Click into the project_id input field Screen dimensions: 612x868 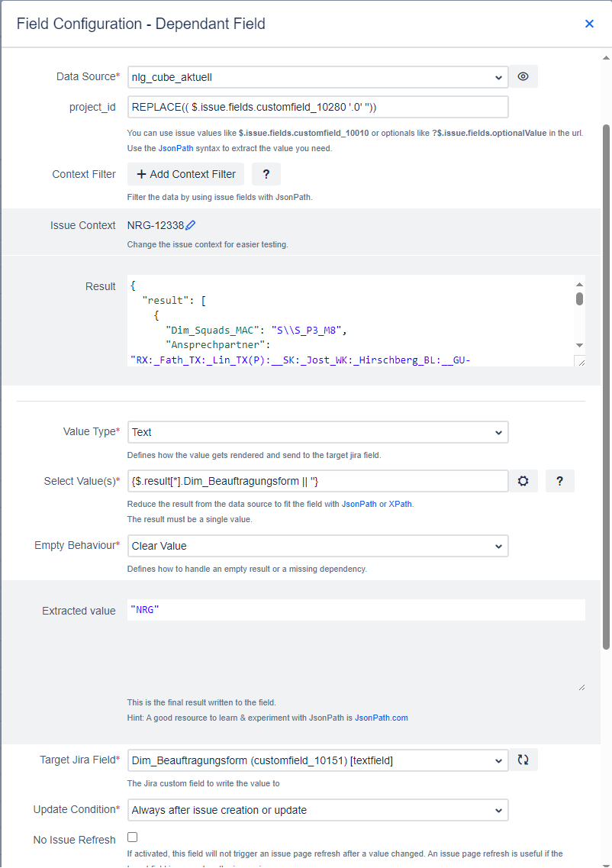[x=317, y=107]
